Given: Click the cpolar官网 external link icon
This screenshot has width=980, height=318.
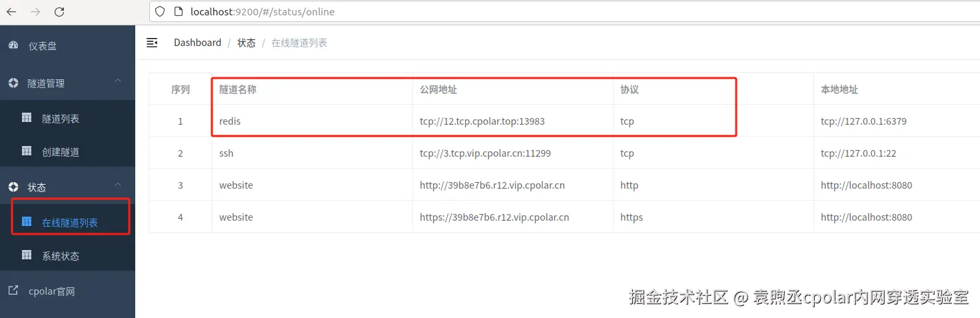Looking at the screenshot, I should pyautogui.click(x=13, y=291).
